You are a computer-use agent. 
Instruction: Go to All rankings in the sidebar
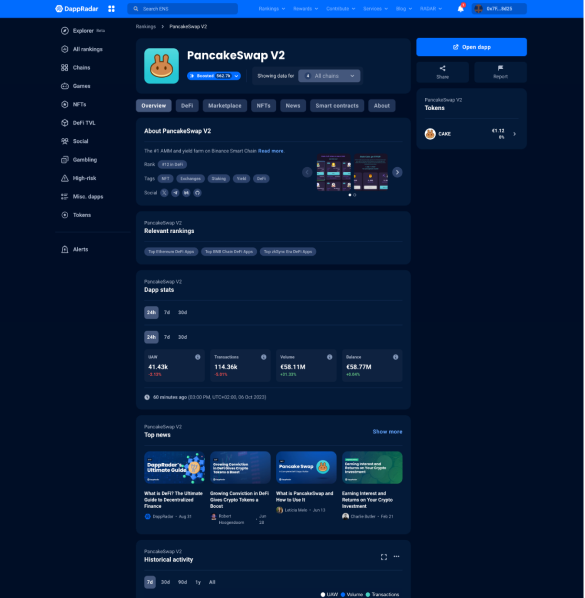tap(82, 49)
